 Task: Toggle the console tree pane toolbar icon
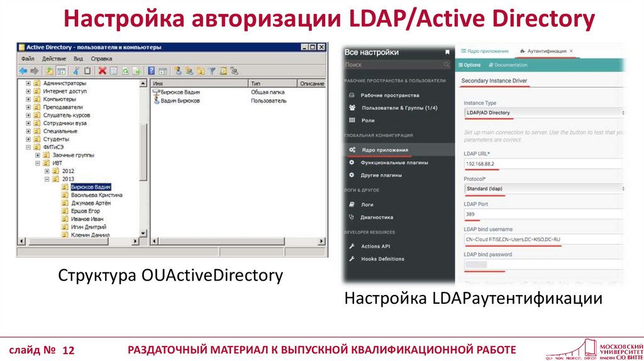61,71
